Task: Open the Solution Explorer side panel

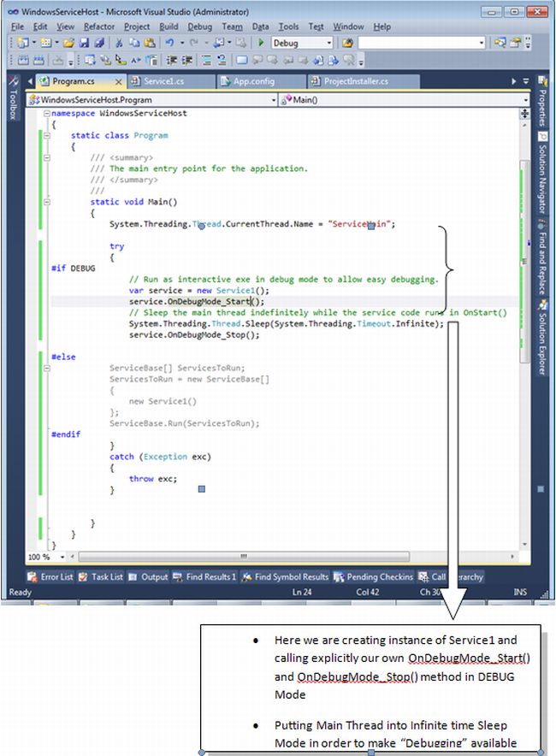Action: (542, 338)
